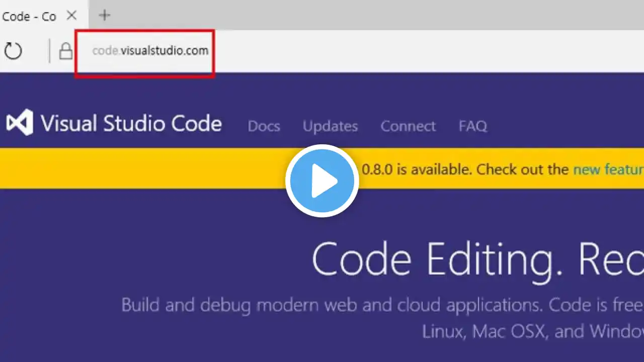Select the 'Code - Co' browser tab
This screenshot has height=362, width=644.
click(x=44, y=16)
